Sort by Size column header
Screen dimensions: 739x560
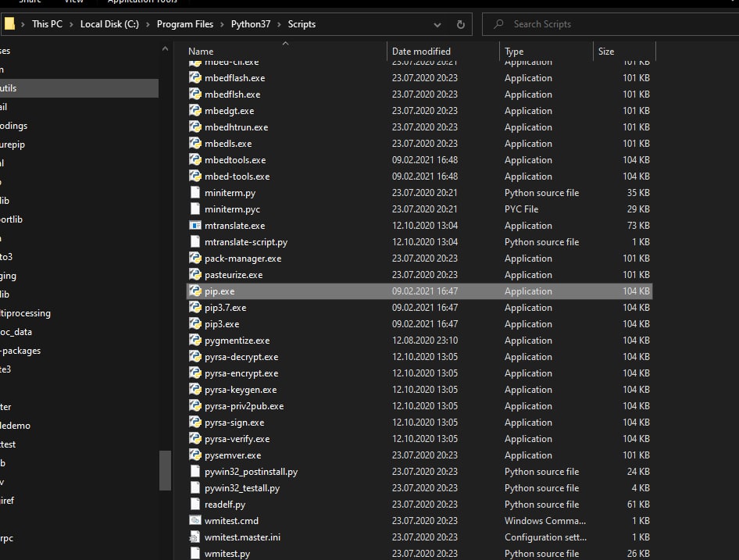click(x=624, y=51)
